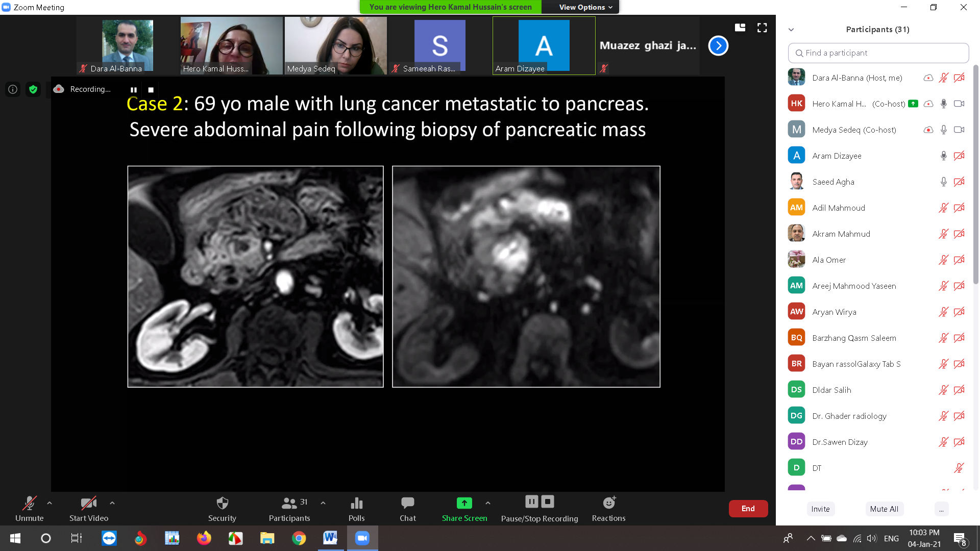This screenshot has height=551, width=980.
Task: Open the Chat panel
Action: point(408,509)
